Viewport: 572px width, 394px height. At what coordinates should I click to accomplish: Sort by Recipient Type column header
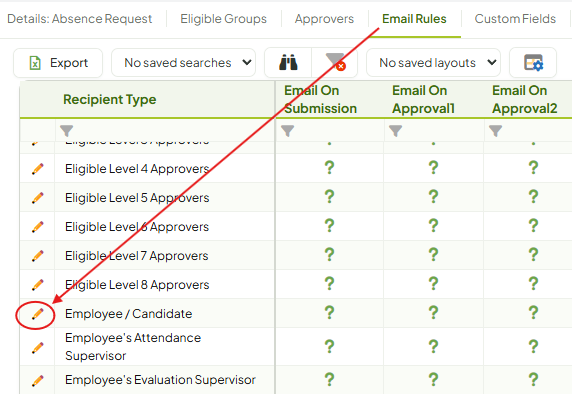[109, 99]
